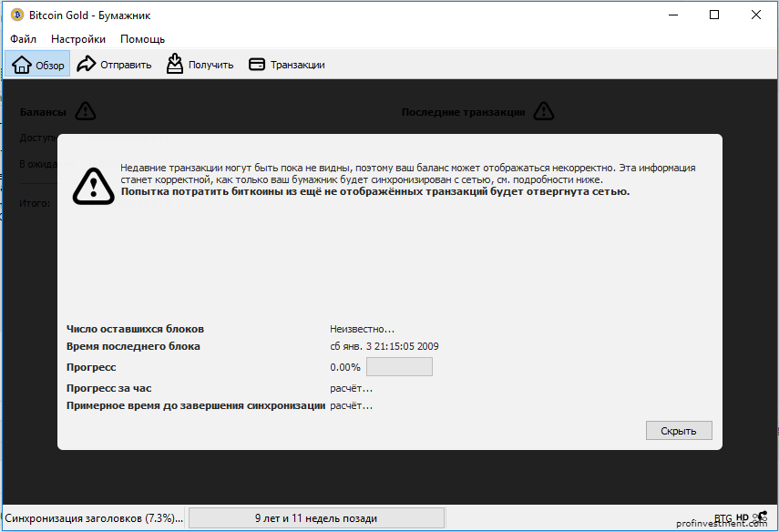Click the 'Балансы' heading
Viewport: 779px width, 532px height.
click(43, 112)
